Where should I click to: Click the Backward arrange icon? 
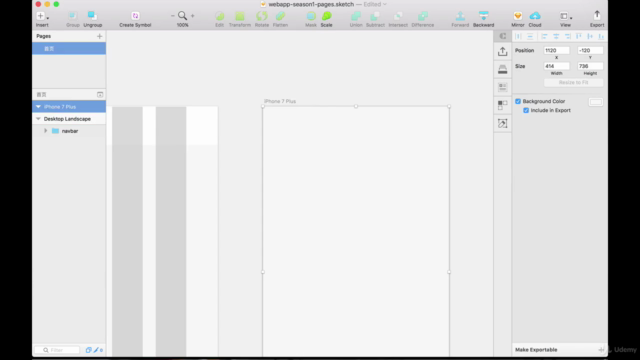tap(484, 16)
